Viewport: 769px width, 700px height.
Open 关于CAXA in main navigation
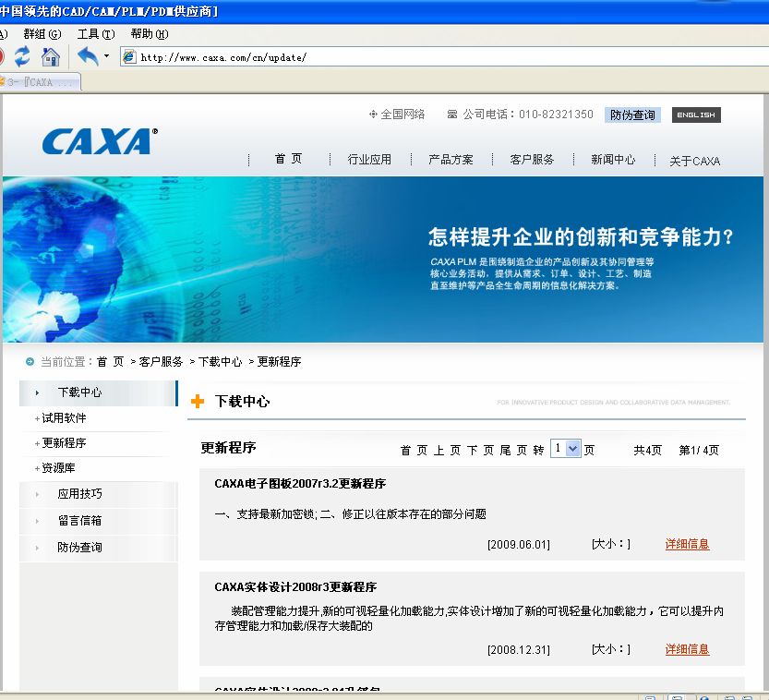[x=695, y=161]
